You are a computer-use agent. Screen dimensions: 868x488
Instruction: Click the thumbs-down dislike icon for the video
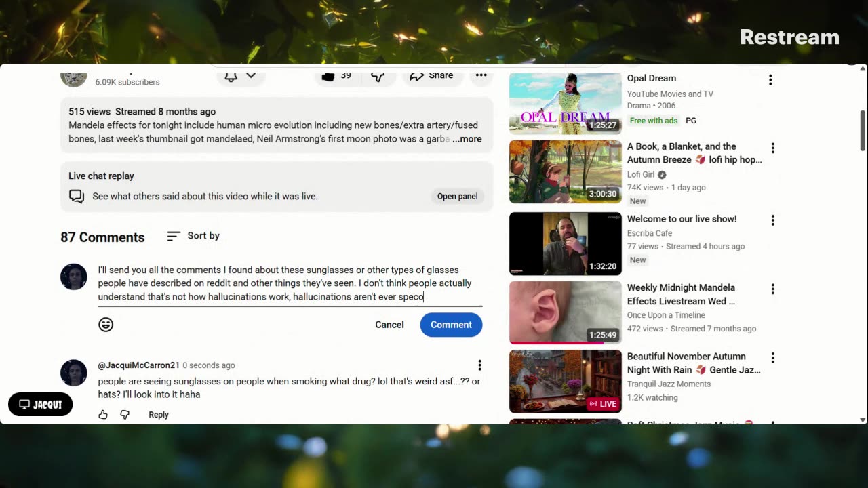tap(378, 76)
